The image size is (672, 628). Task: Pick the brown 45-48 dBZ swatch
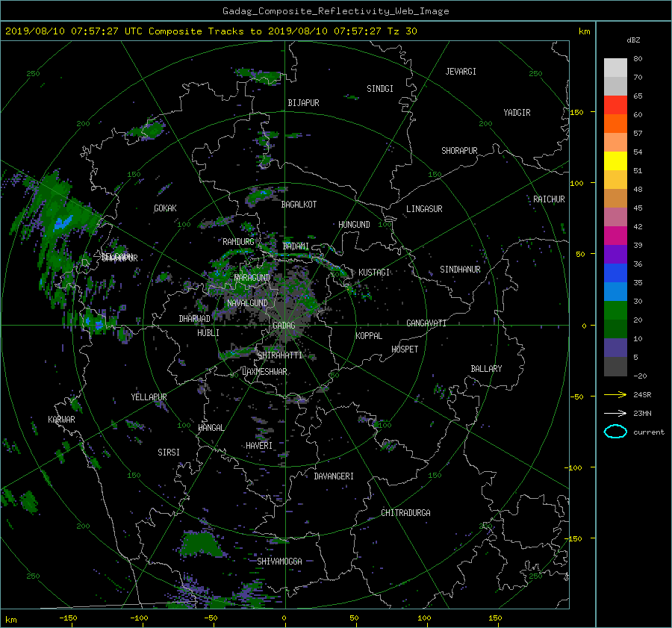pos(615,198)
